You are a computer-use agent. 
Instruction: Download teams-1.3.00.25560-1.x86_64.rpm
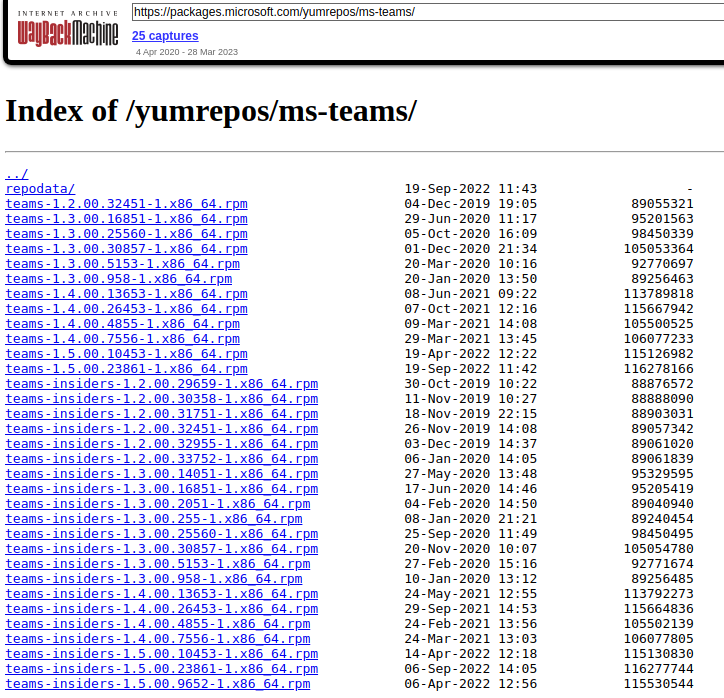tap(127, 234)
